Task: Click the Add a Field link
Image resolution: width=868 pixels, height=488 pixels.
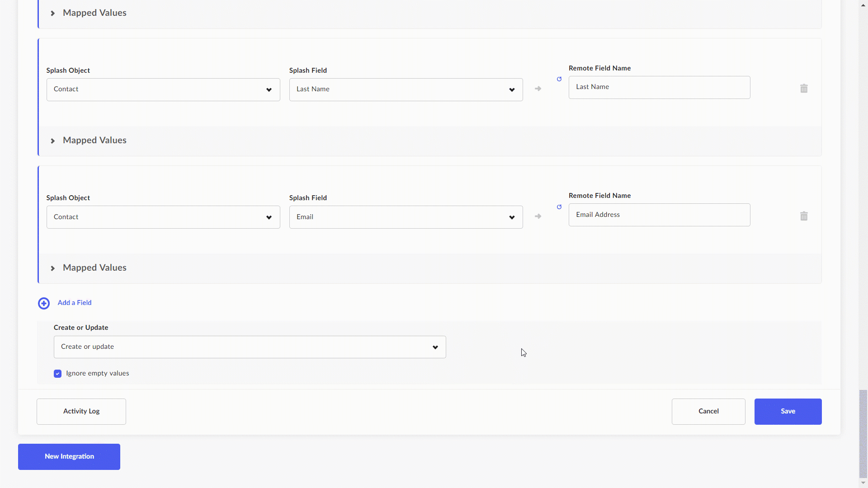Action: tap(75, 303)
